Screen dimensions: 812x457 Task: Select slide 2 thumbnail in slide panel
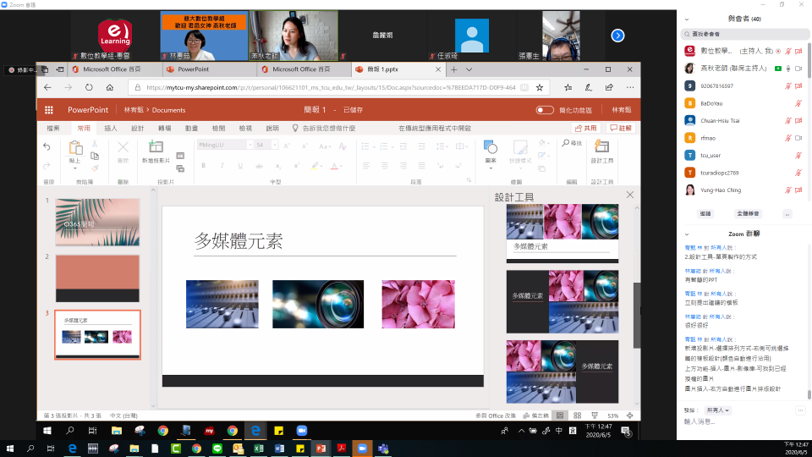[x=97, y=277]
